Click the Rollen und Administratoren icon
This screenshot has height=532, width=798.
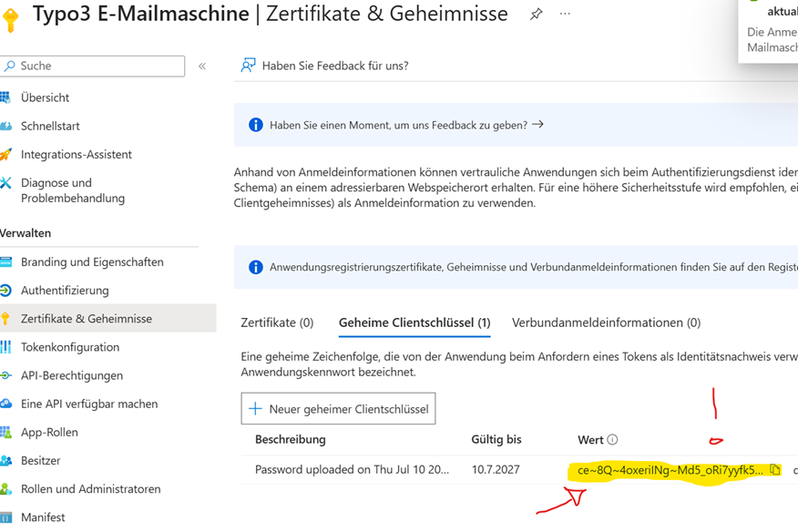point(5,489)
